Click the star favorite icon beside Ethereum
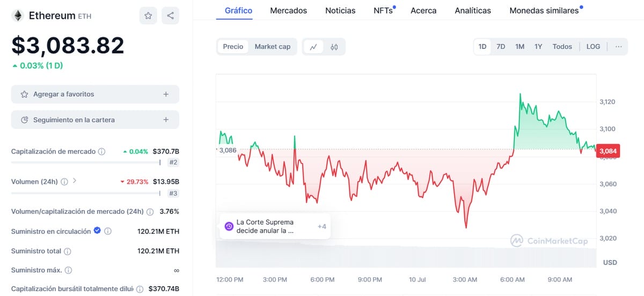This screenshot has width=644, height=296. click(x=148, y=16)
